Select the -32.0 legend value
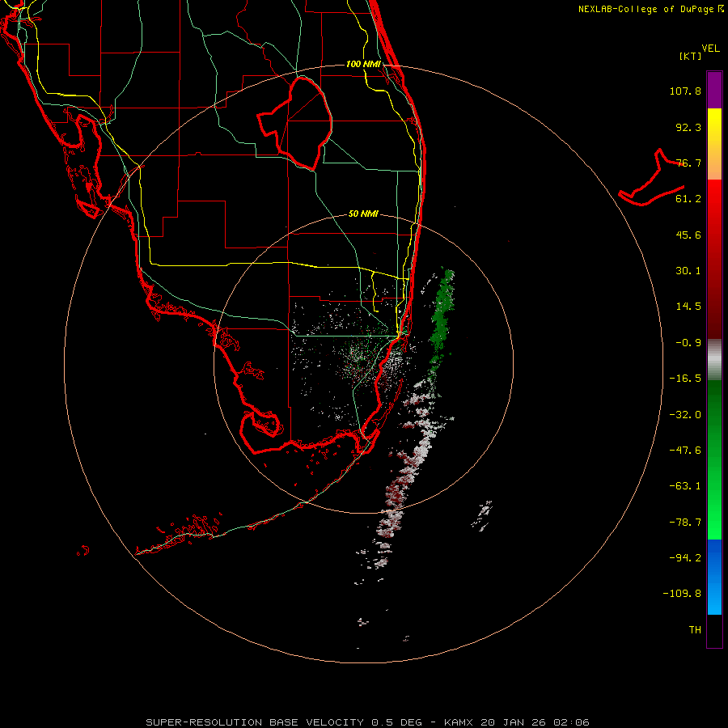Viewport: 728px width, 728px height. tap(685, 415)
